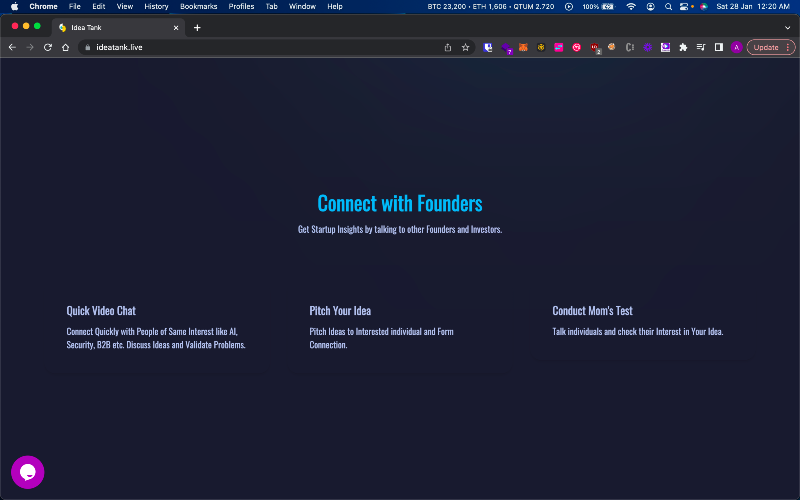Viewport: 800px width, 500px height.
Task: View site information via lock icon
Action: tap(88, 47)
